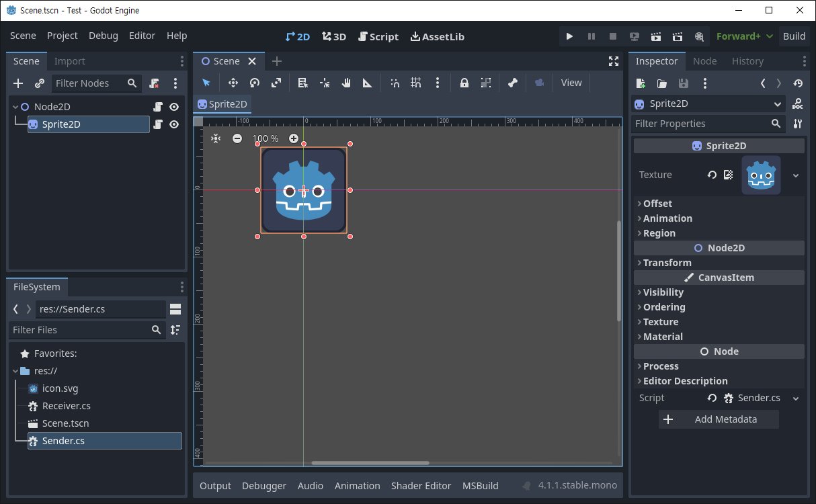Screen dimensions: 816x504
Task: Open the Output bottom panel
Action: [215, 486]
